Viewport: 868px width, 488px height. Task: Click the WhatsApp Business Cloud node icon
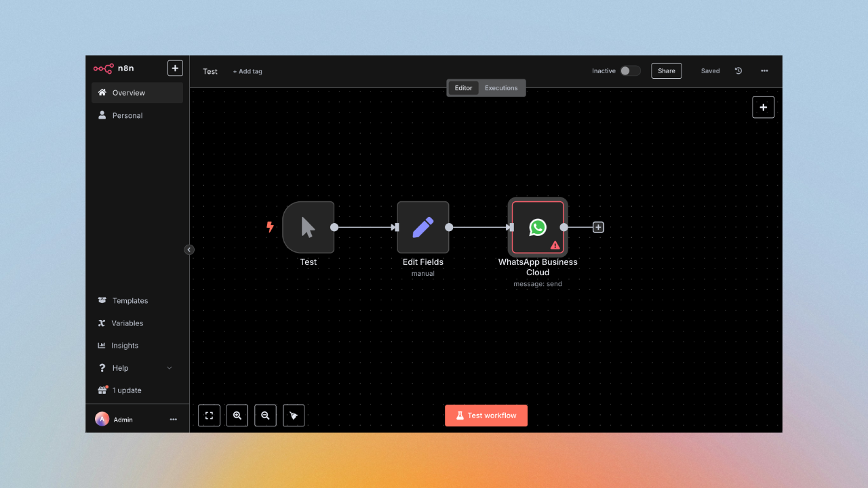pos(538,227)
